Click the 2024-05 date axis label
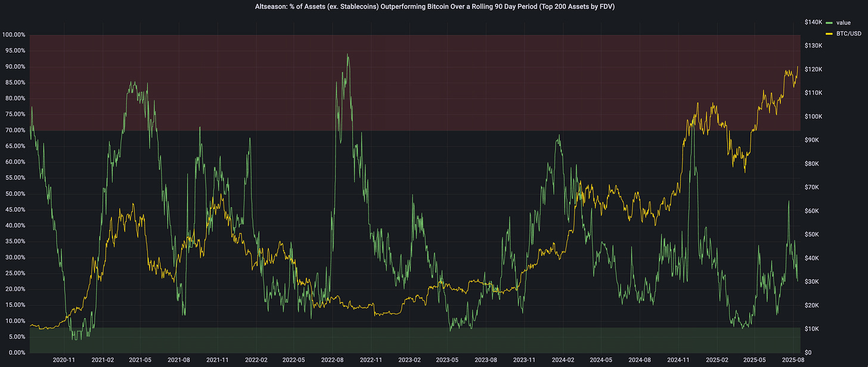 pyautogui.click(x=601, y=360)
